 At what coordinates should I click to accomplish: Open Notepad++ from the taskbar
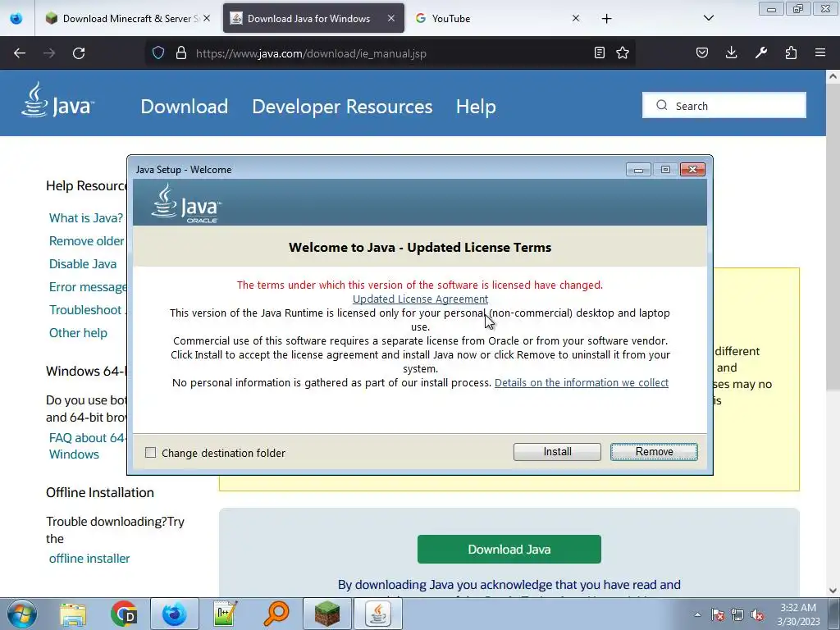tap(225, 614)
